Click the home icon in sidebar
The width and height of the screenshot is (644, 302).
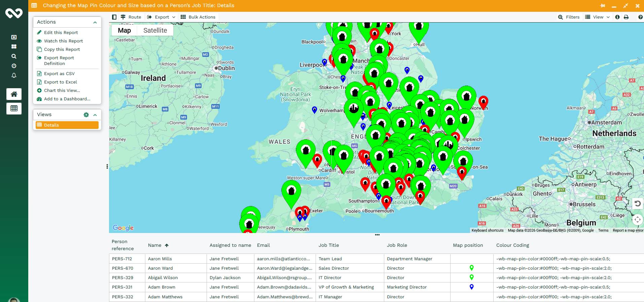(14, 94)
